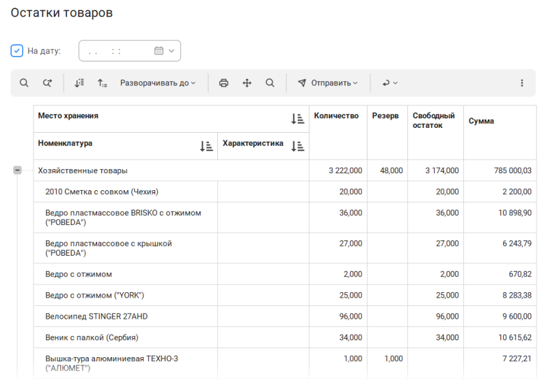Sort by 'Номенклатура' sort icon
Image resolution: width=559 pixels, height=392 pixels.
[x=206, y=146]
